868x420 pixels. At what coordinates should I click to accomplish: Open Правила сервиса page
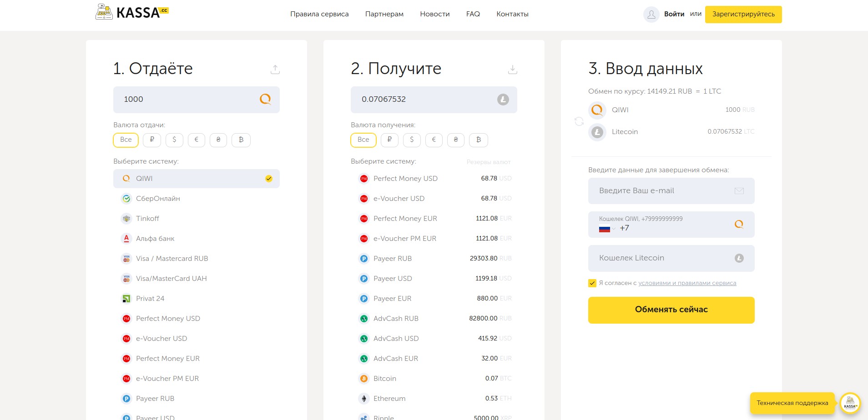click(x=319, y=14)
